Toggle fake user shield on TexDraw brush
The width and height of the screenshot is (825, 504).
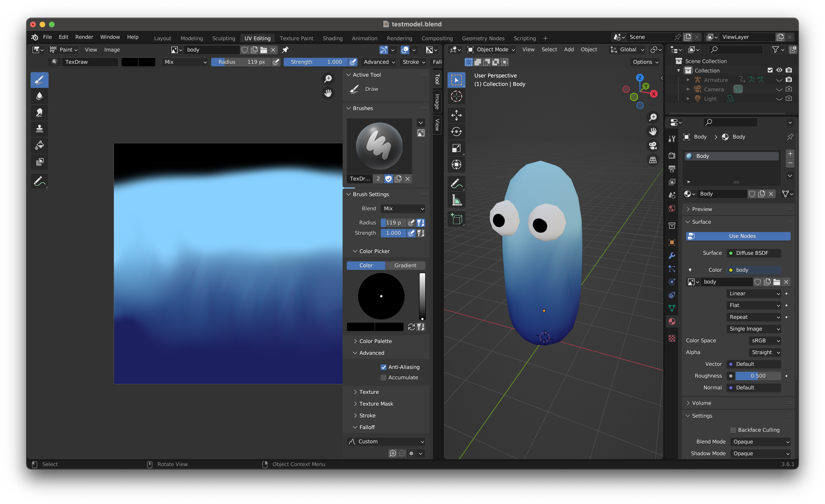388,179
